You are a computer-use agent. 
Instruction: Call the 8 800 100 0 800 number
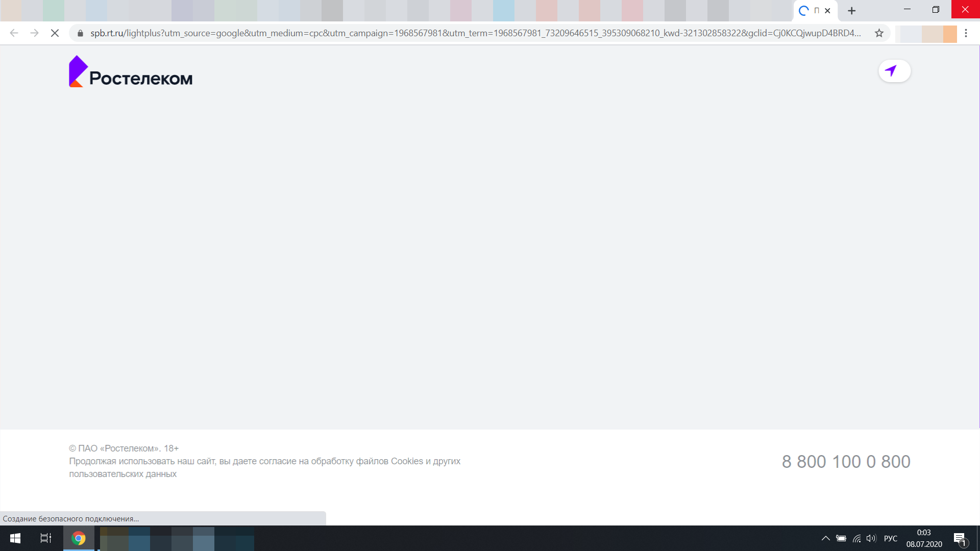(846, 461)
